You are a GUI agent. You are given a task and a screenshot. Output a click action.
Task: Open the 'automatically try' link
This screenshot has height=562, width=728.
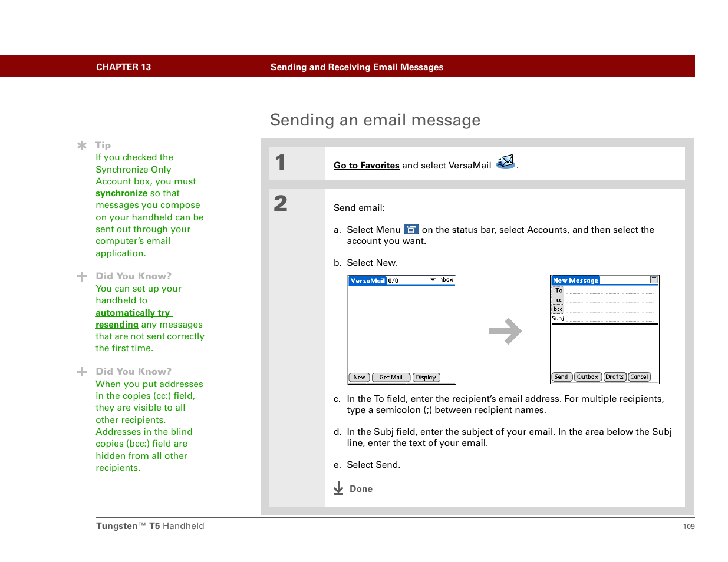(134, 313)
